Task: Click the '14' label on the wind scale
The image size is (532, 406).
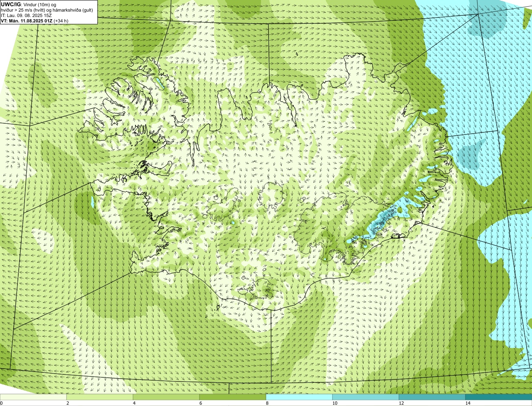Action: (468, 403)
